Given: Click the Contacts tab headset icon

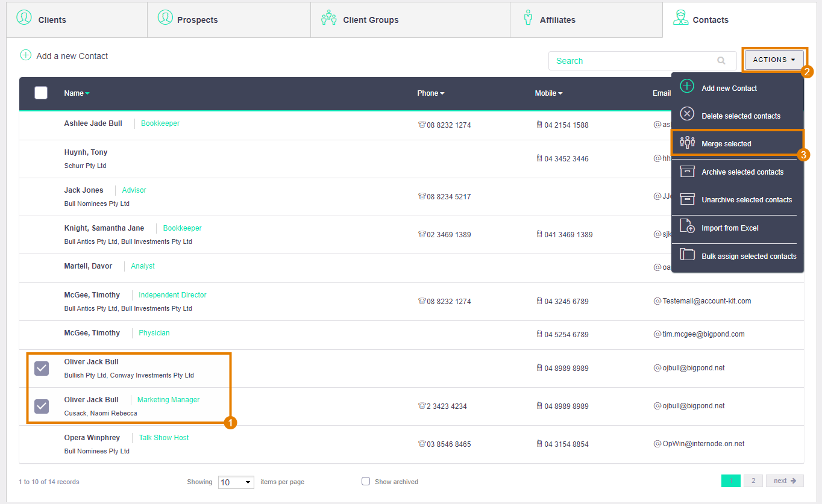Looking at the screenshot, I should click(x=681, y=17).
